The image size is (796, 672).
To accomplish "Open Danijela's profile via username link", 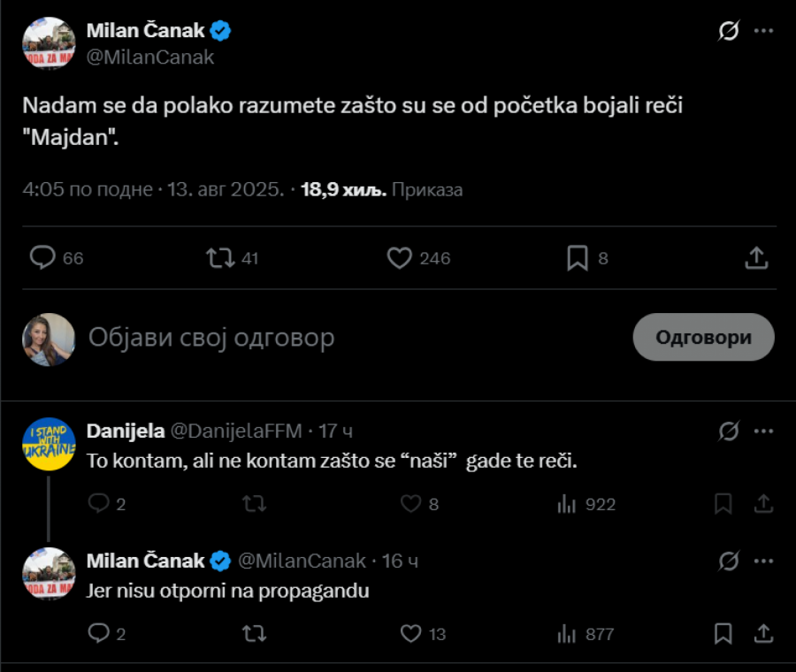I will click(x=236, y=431).
